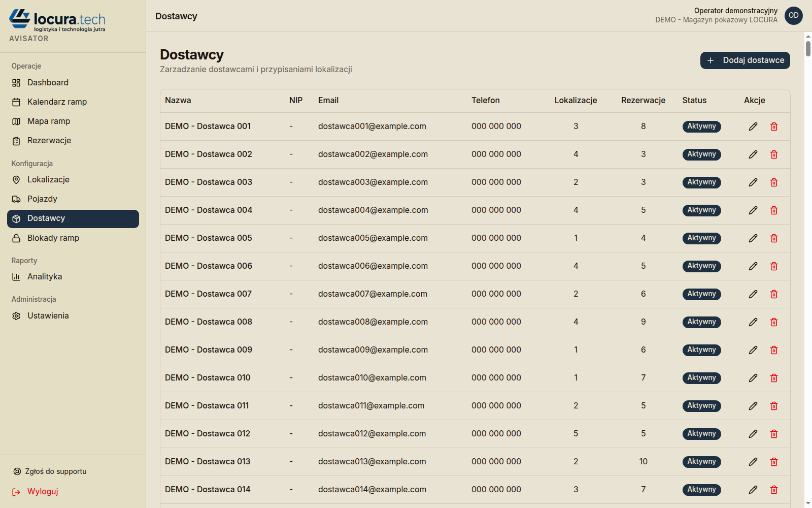The height and width of the screenshot is (508, 812).
Task: Click the locura.tech logo
Action: tap(57, 21)
